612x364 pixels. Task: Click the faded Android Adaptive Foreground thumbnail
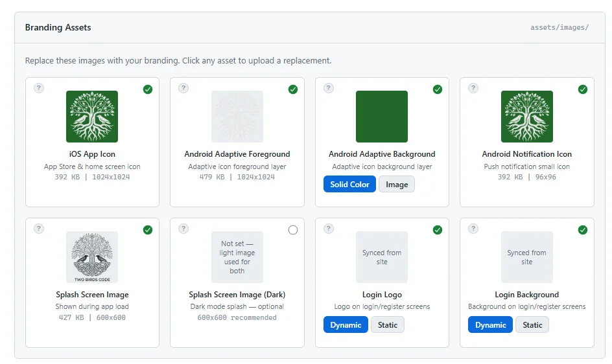pos(237,117)
